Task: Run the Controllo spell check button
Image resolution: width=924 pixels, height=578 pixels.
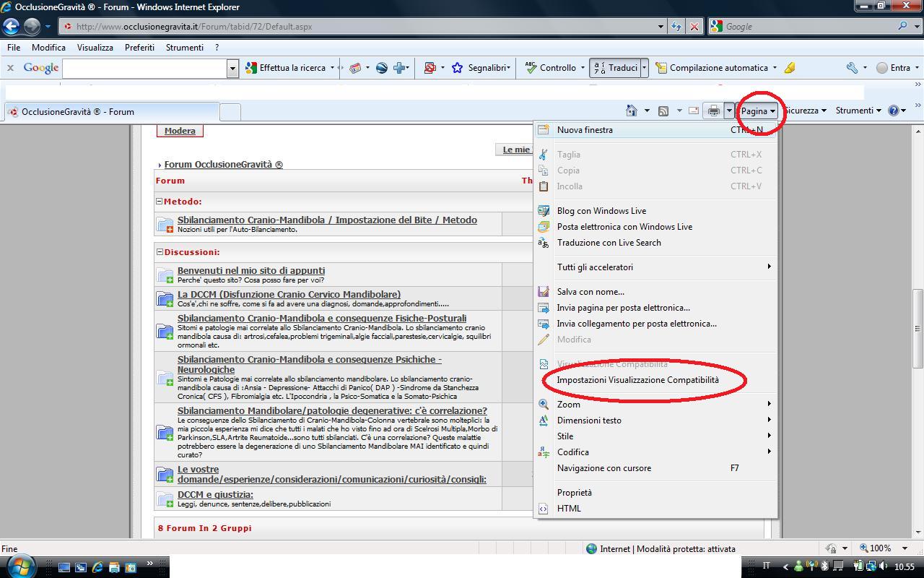Action: coord(551,67)
